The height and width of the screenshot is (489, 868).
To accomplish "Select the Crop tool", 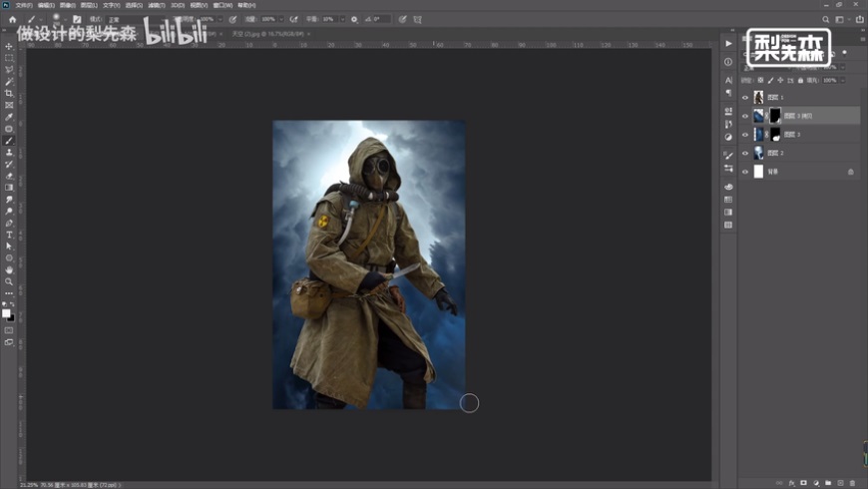I will pos(9,93).
